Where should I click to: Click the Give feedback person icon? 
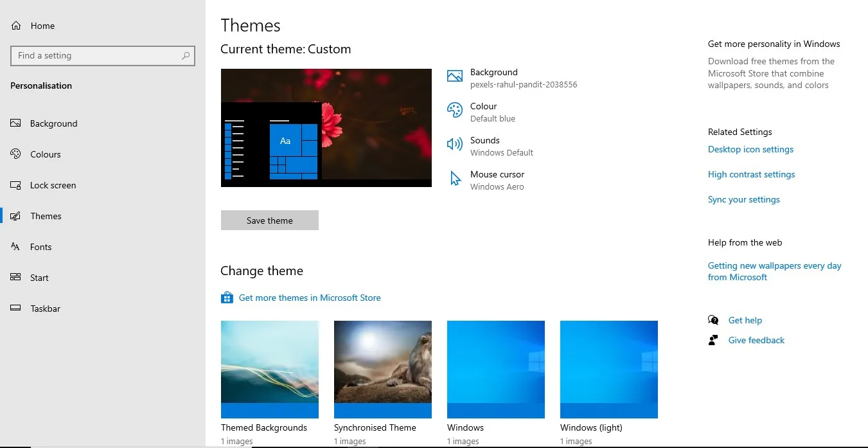click(713, 340)
